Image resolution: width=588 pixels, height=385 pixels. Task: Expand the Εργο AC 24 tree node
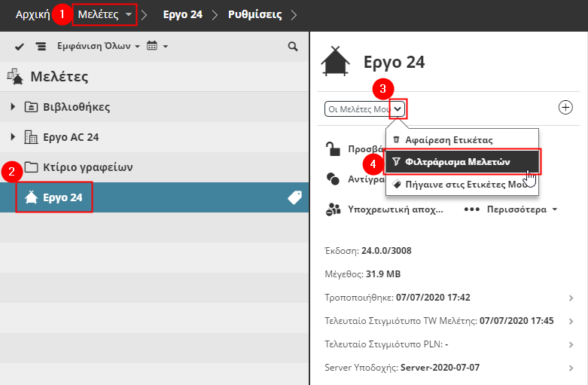point(13,137)
